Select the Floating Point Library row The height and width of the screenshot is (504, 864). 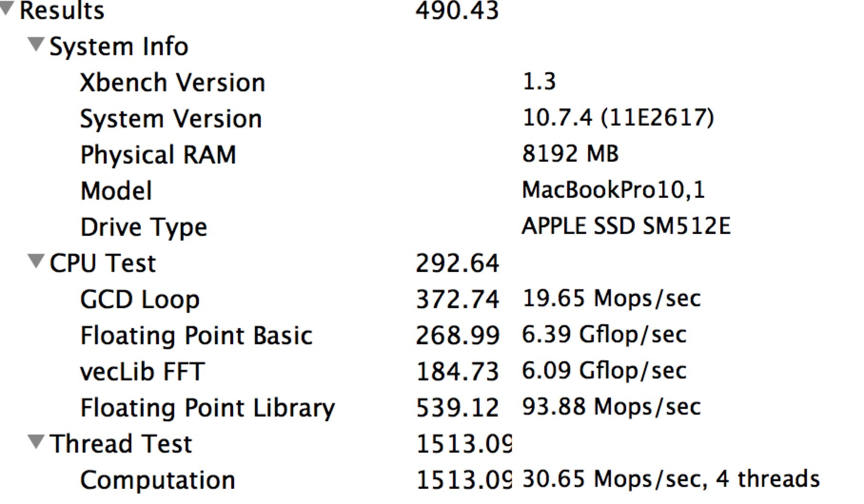click(207, 408)
